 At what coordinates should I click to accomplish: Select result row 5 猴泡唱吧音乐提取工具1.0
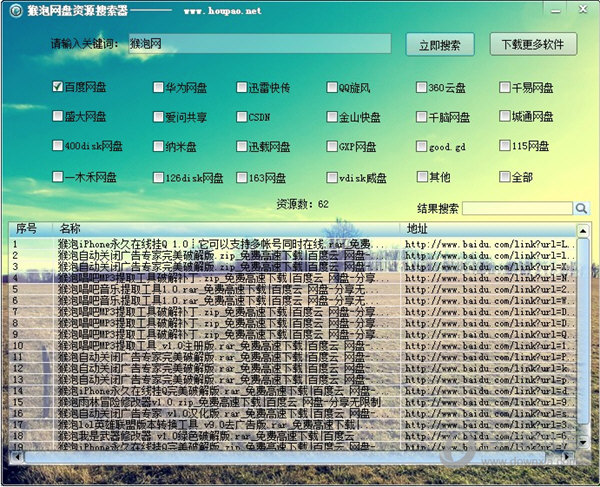pos(293,289)
